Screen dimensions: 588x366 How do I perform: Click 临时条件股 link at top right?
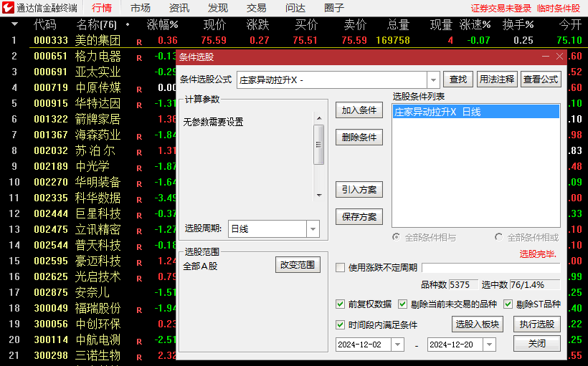(x=559, y=9)
